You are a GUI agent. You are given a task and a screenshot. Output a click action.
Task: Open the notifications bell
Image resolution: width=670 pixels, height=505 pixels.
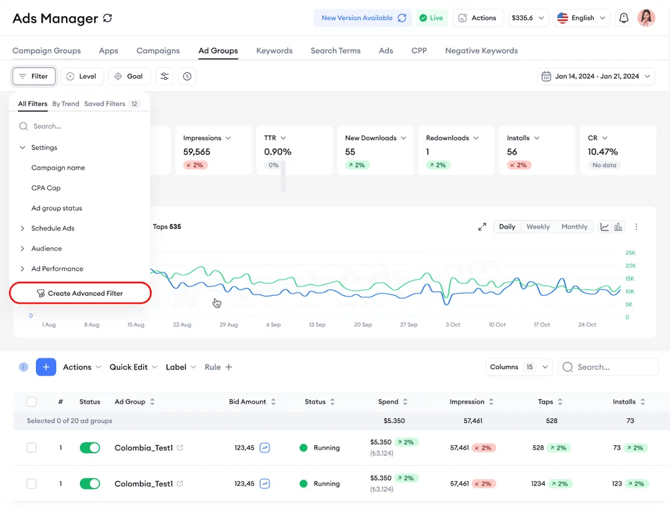[x=624, y=18]
